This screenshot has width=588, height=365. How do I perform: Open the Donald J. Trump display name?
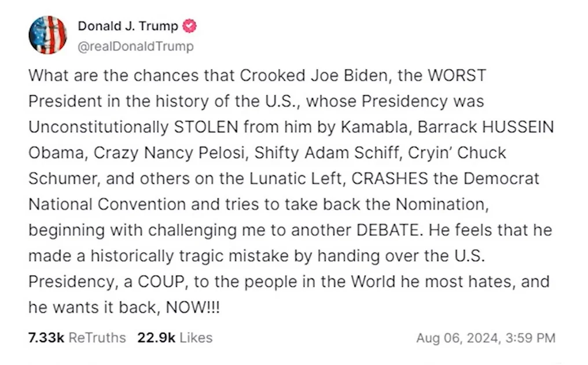128,26
